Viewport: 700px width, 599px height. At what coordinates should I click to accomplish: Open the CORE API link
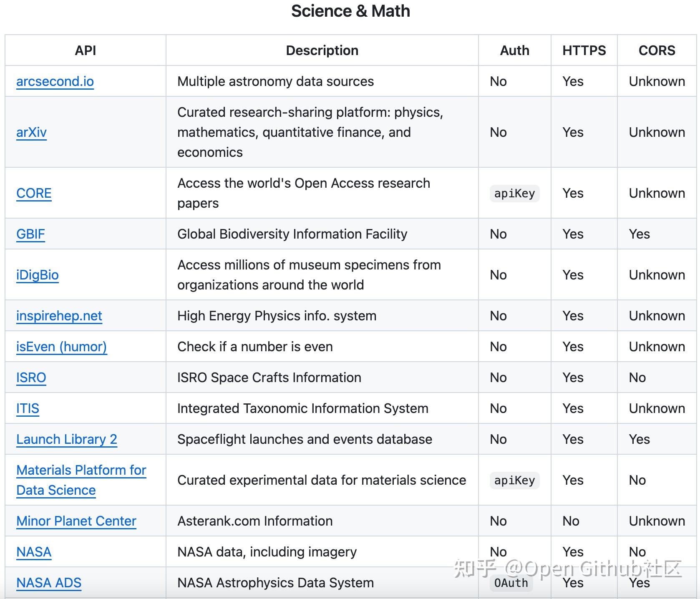tap(34, 193)
